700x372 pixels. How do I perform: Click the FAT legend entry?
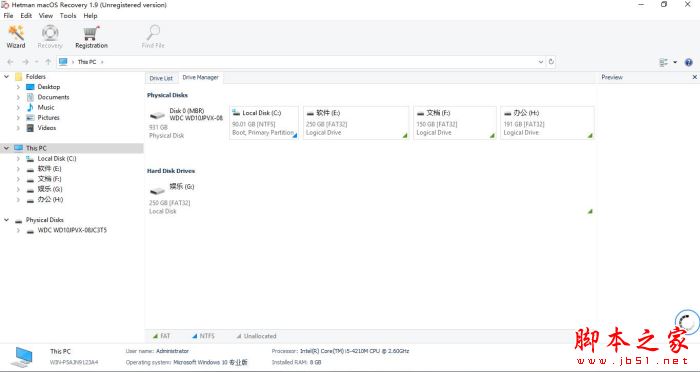(162, 336)
